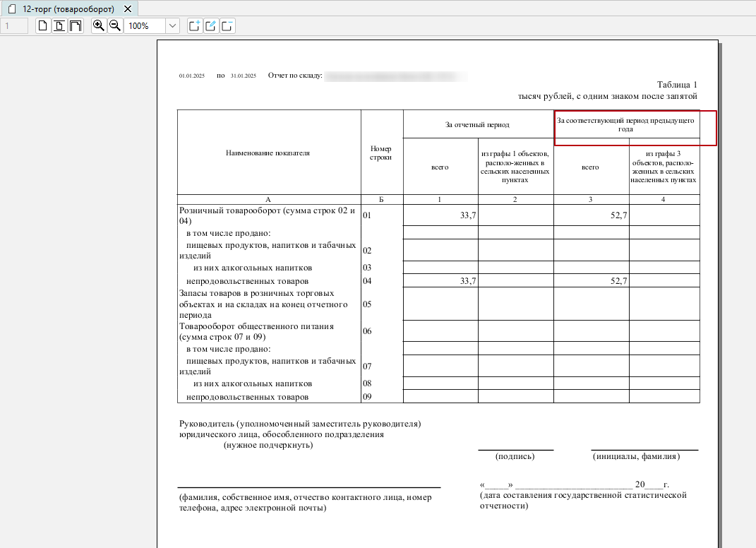This screenshot has height=548, width=756.
Task: Click the 33,7 value in row 01
Action: tap(467, 215)
